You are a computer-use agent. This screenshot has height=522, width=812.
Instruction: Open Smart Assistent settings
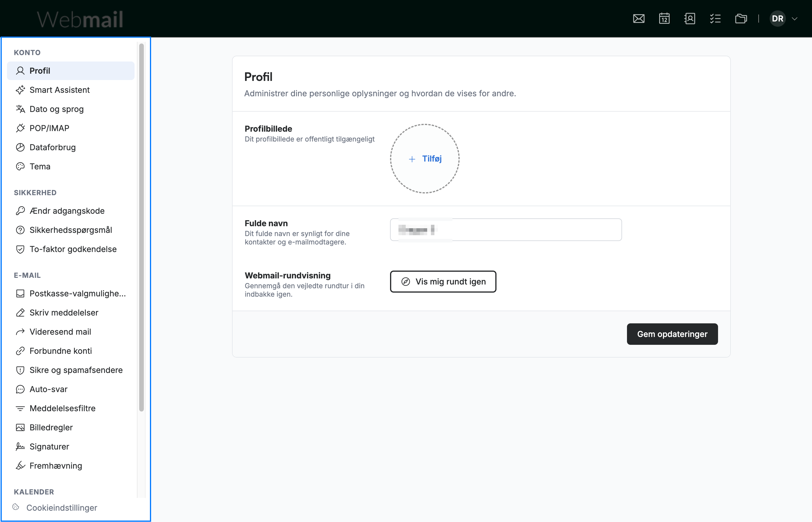coord(70,90)
